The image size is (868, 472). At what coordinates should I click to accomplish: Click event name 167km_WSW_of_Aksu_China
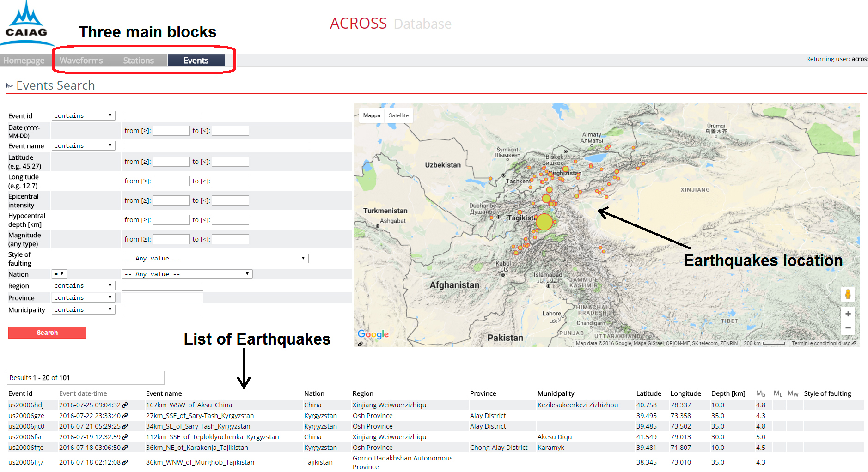189,405
